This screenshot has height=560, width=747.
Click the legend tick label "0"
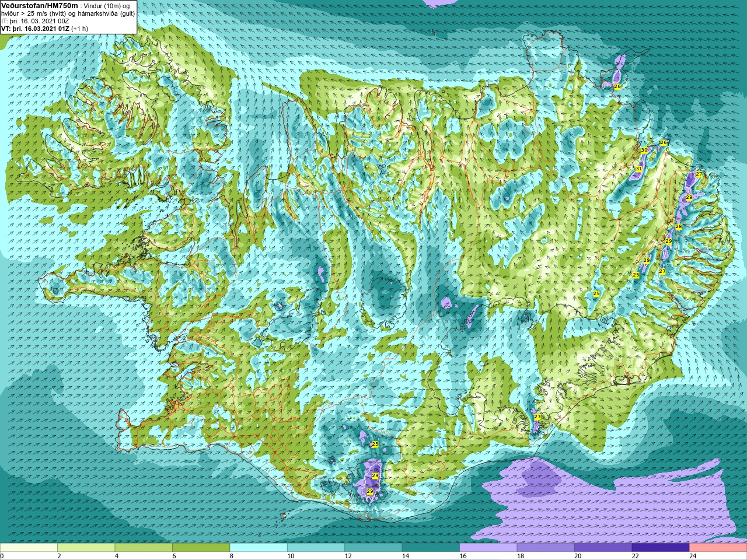click(2, 556)
